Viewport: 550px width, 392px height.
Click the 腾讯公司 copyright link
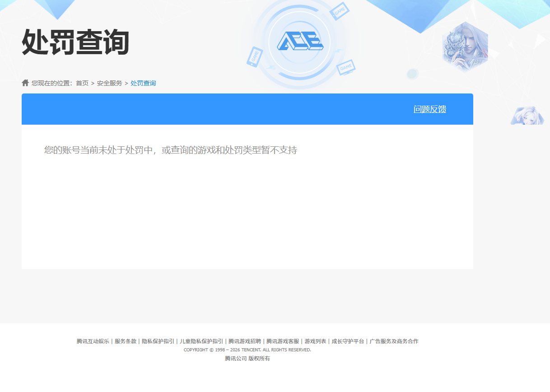[x=234, y=358]
